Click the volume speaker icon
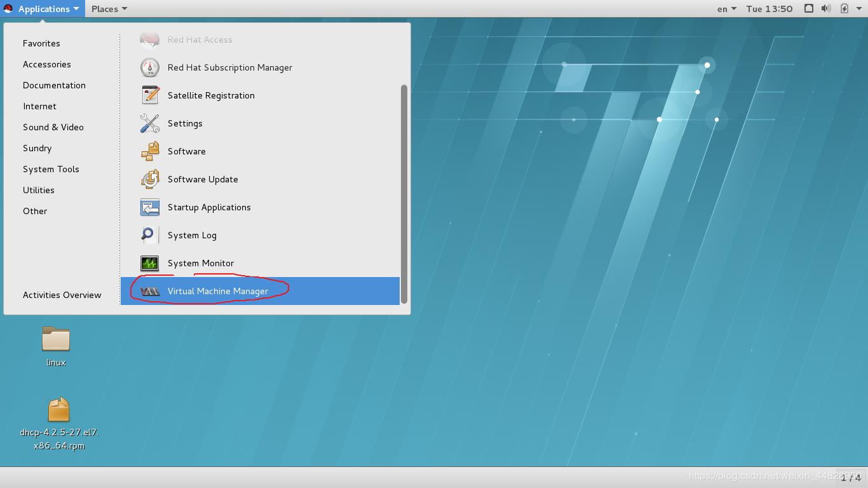 coord(826,8)
